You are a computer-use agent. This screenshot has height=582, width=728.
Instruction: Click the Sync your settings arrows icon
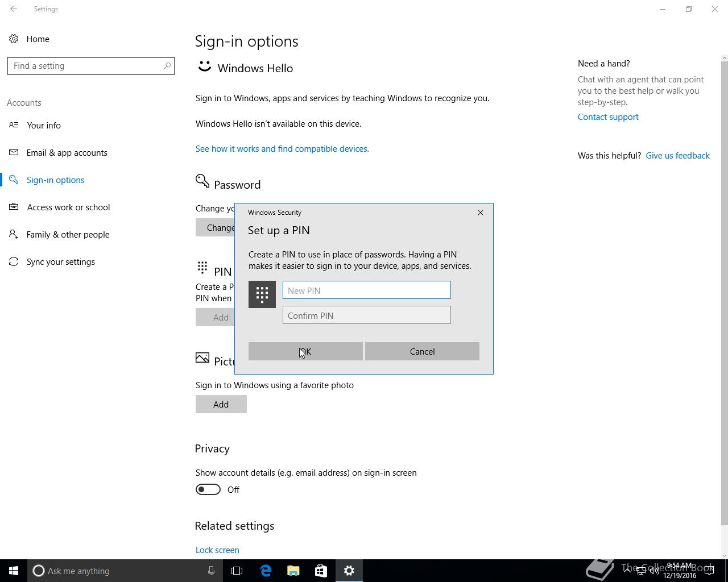click(x=14, y=261)
